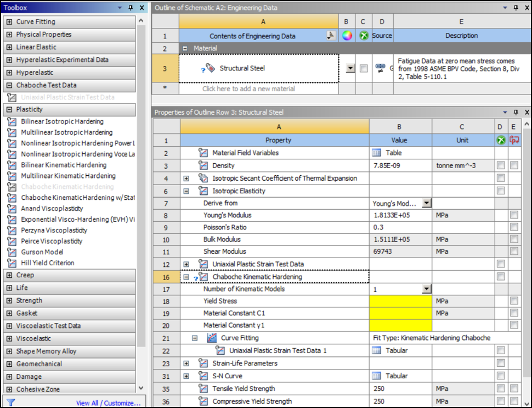
Task: Click the color wheel column header icon
Action: click(347, 36)
